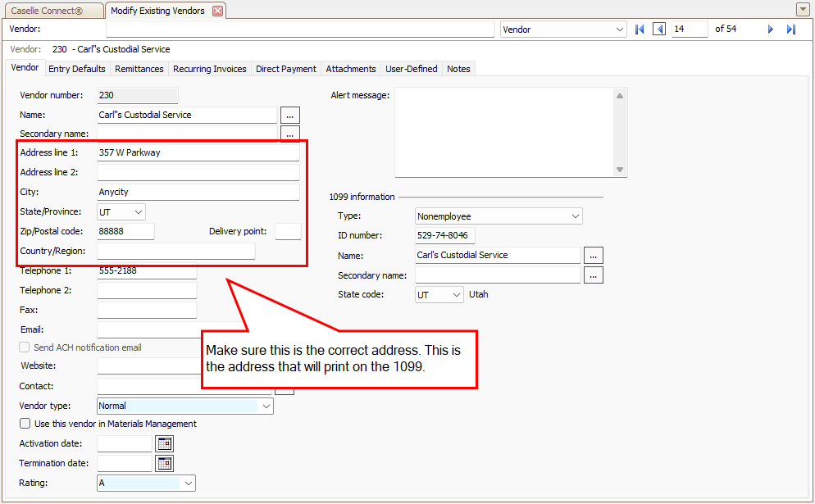Open the Notes tab
This screenshot has height=504, width=815.
tap(458, 69)
